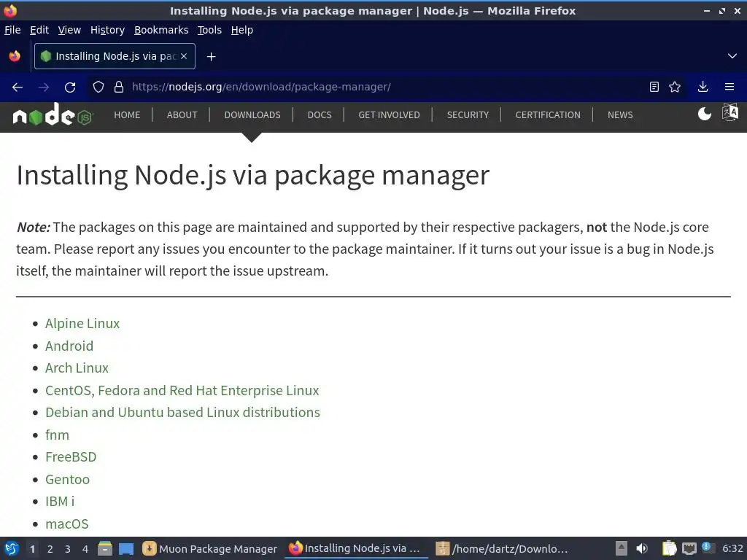Open ABOUT in Node.js navigation
This screenshot has height=560, width=747.
click(182, 114)
